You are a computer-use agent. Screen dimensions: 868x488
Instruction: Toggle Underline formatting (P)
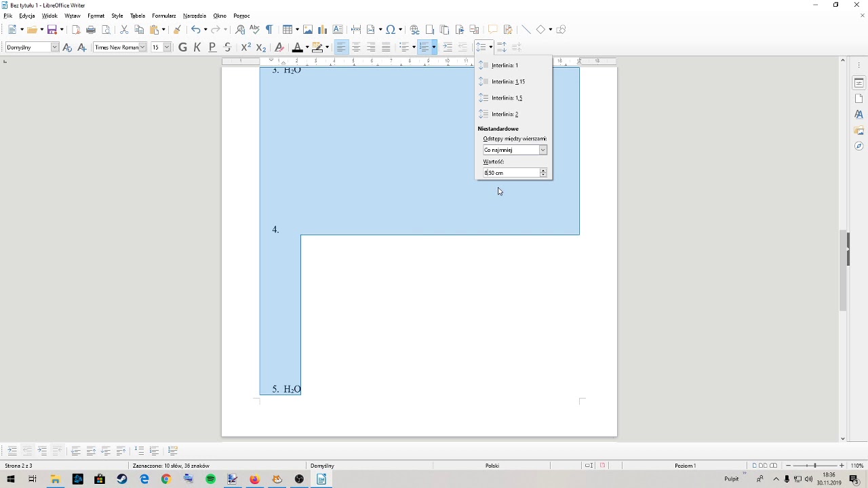tap(212, 47)
